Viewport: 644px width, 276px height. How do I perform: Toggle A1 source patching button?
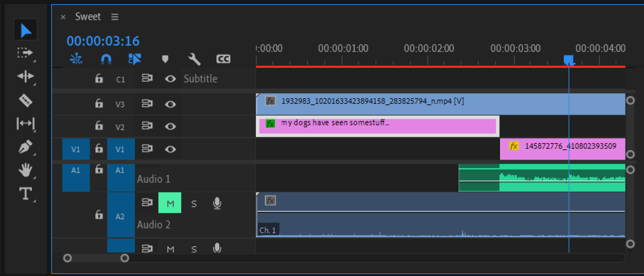click(76, 177)
